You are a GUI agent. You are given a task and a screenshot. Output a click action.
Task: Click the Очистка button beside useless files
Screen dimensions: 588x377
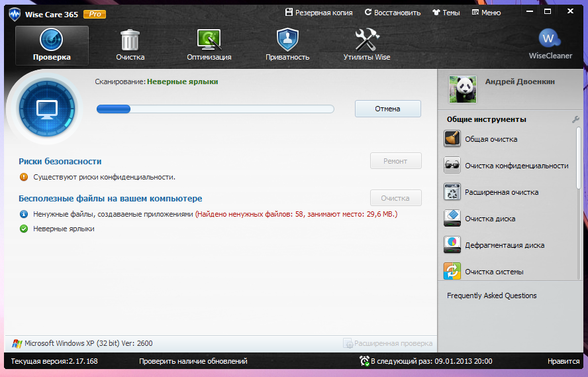pyautogui.click(x=395, y=198)
